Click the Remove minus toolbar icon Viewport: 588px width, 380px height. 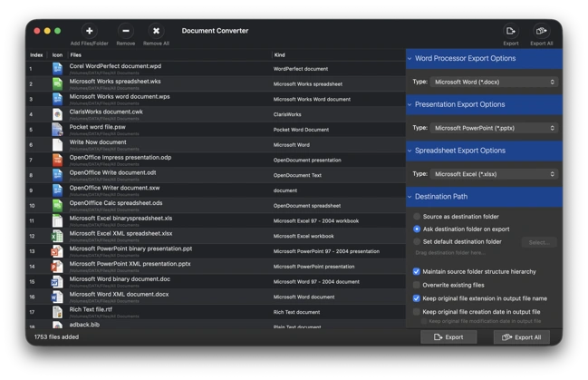(126, 31)
